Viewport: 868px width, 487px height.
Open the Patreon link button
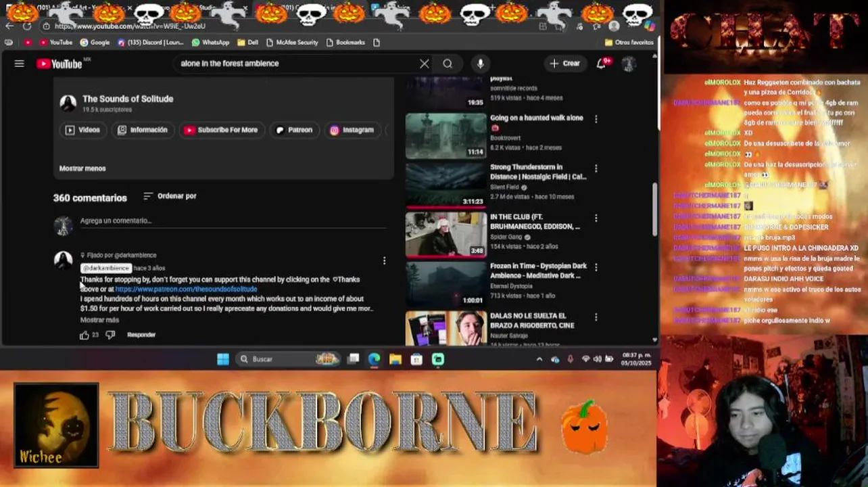[294, 130]
